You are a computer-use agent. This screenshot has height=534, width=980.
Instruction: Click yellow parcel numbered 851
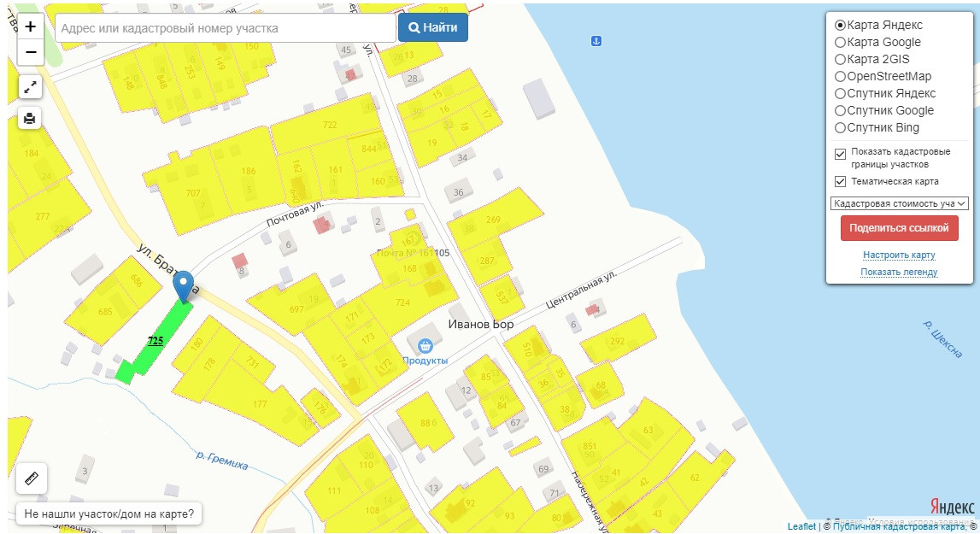click(590, 446)
